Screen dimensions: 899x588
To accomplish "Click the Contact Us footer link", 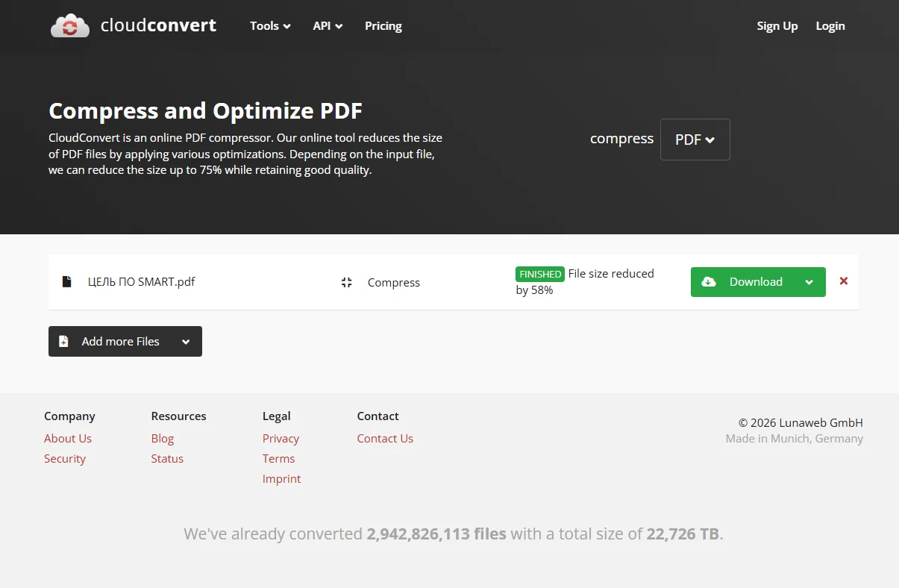I will (385, 439).
